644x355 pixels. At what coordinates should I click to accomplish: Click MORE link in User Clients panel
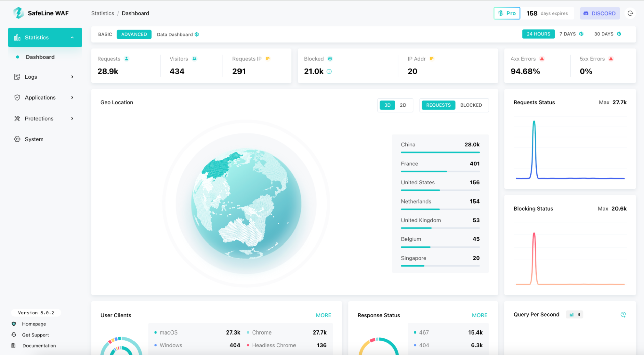pos(323,315)
